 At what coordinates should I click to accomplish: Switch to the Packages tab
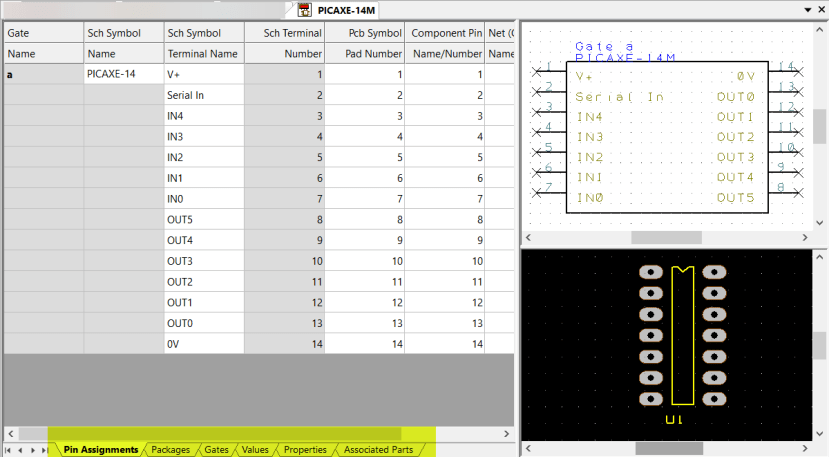[170, 450]
